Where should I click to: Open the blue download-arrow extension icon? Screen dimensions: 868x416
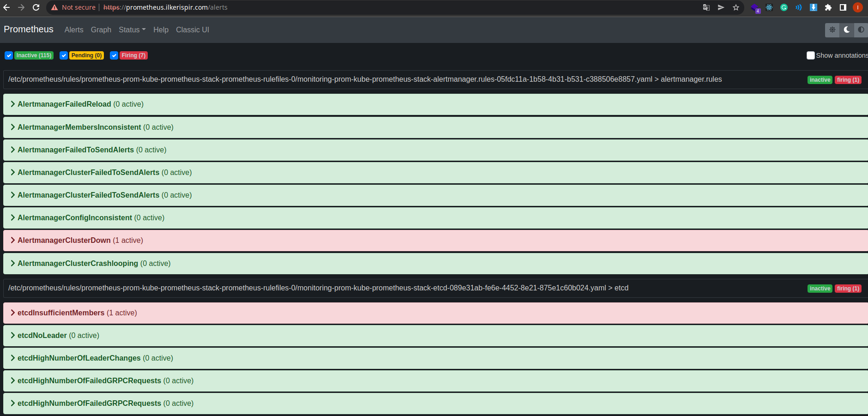coord(814,7)
